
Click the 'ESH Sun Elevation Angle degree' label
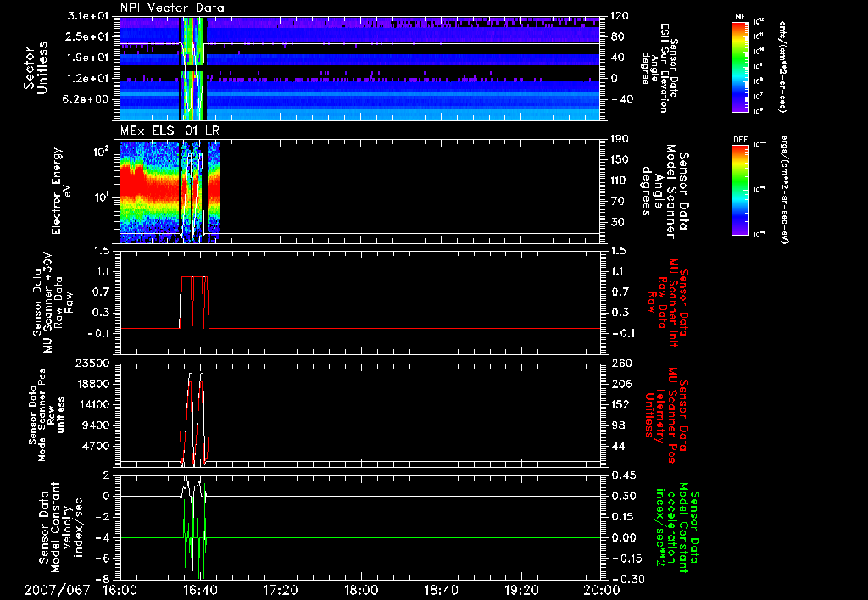(x=659, y=68)
